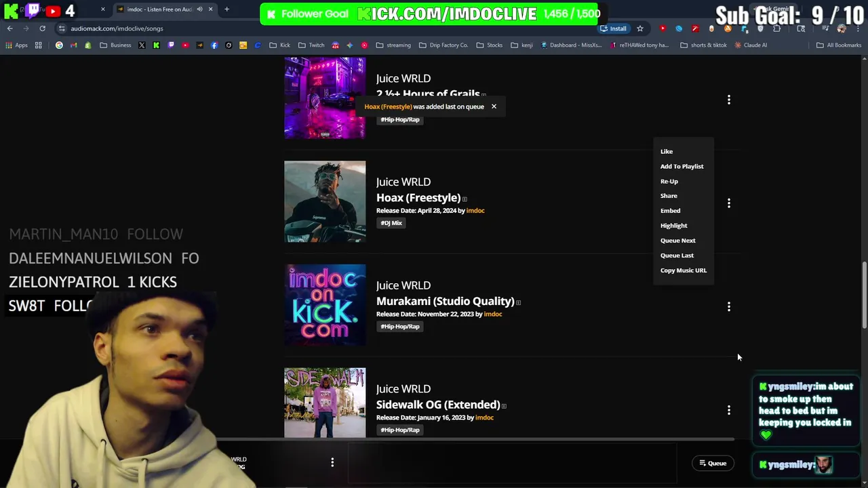Open options menu for Murakami (Studio Quality) track
This screenshot has height=488, width=868.
pyautogui.click(x=729, y=307)
